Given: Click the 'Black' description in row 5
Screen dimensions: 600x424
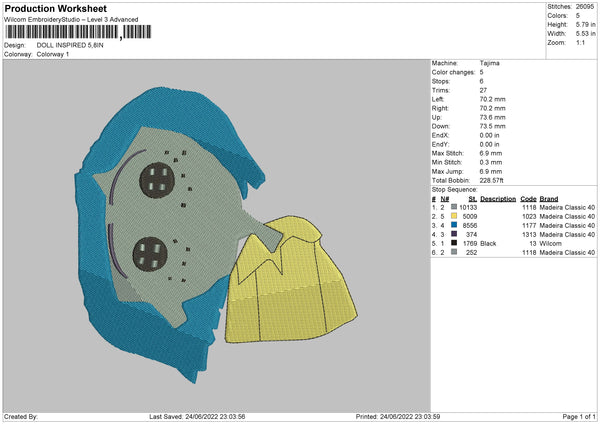Looking at the screenshot, I should (488, 243).
